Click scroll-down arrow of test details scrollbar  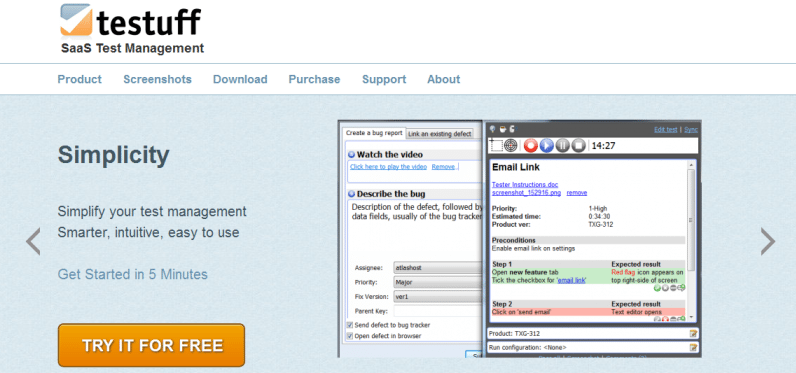pyautogui.click(x=691, y=317)
